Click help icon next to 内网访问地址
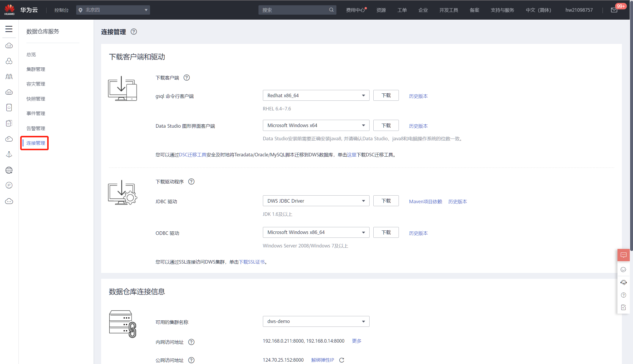The width and height of the screenshot is (633, 364). tap(191, 342)
